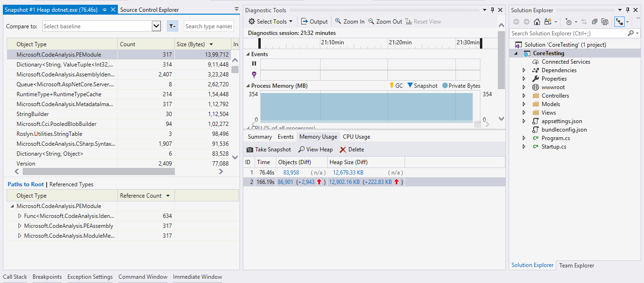644x283 pixels.
Task: Open the Team Explorer tab
Action: pos(577,266)
